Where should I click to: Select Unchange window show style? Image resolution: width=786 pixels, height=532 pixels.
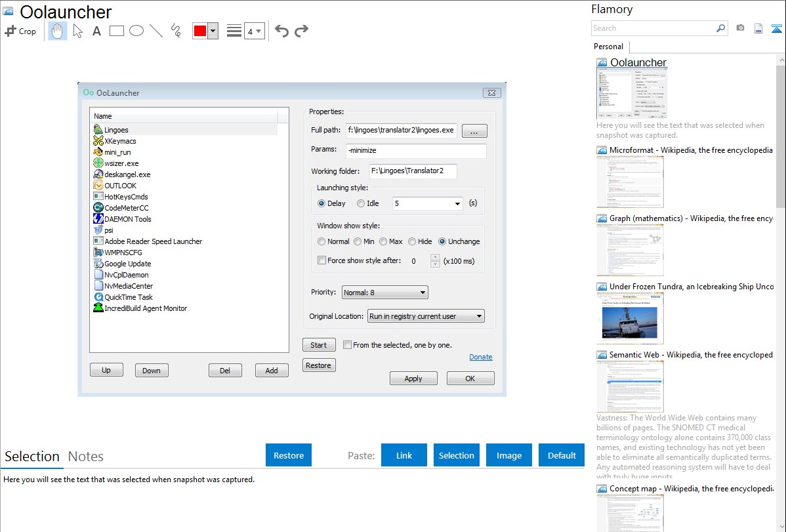[x=459, y=241]
